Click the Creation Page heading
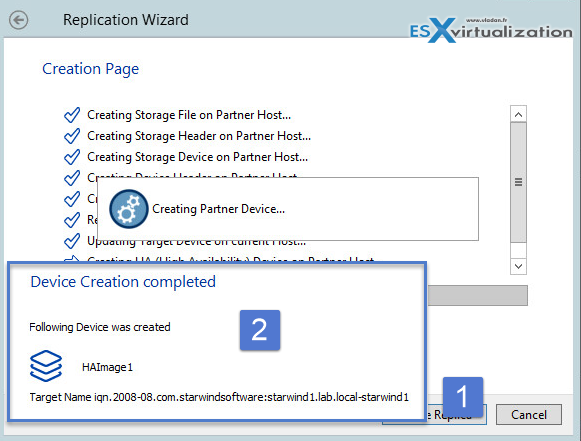This screenshot has height=441, width=581. tap(90, 69)
